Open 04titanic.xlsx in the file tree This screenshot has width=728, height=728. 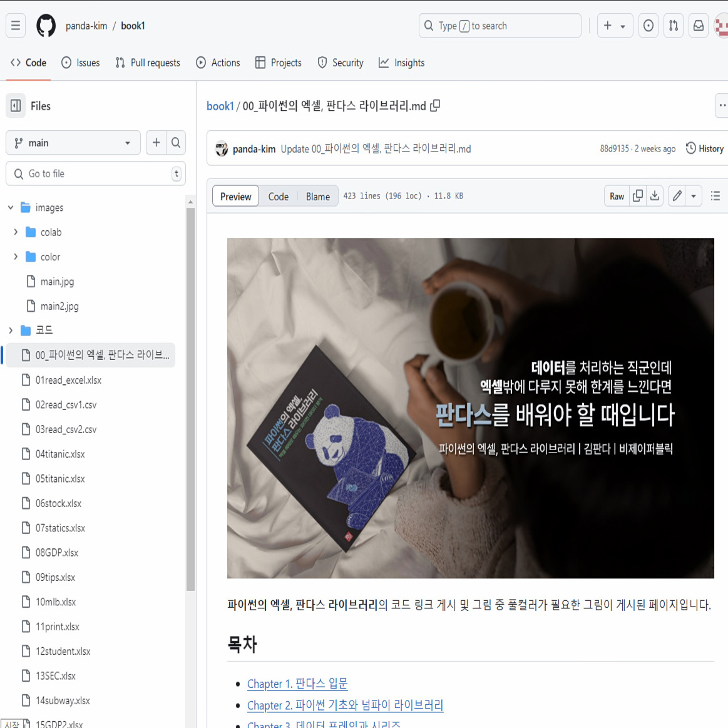pos(60,454)
